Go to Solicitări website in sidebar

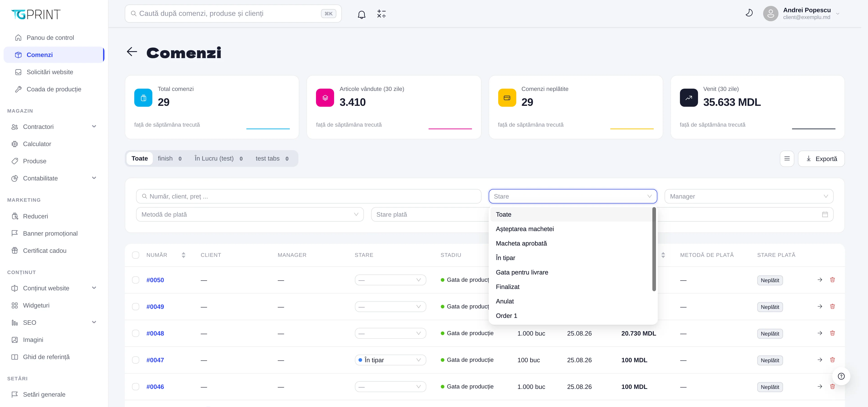[x=54, y=72]
